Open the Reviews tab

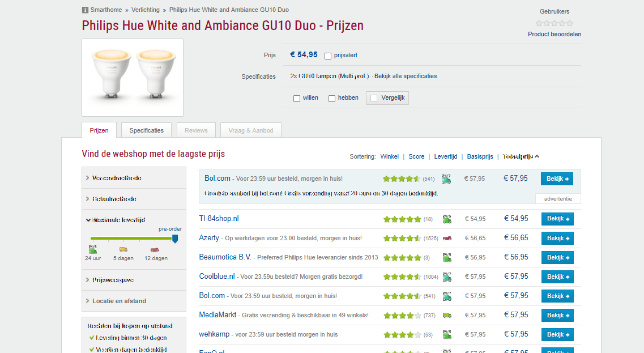[197, 130]
